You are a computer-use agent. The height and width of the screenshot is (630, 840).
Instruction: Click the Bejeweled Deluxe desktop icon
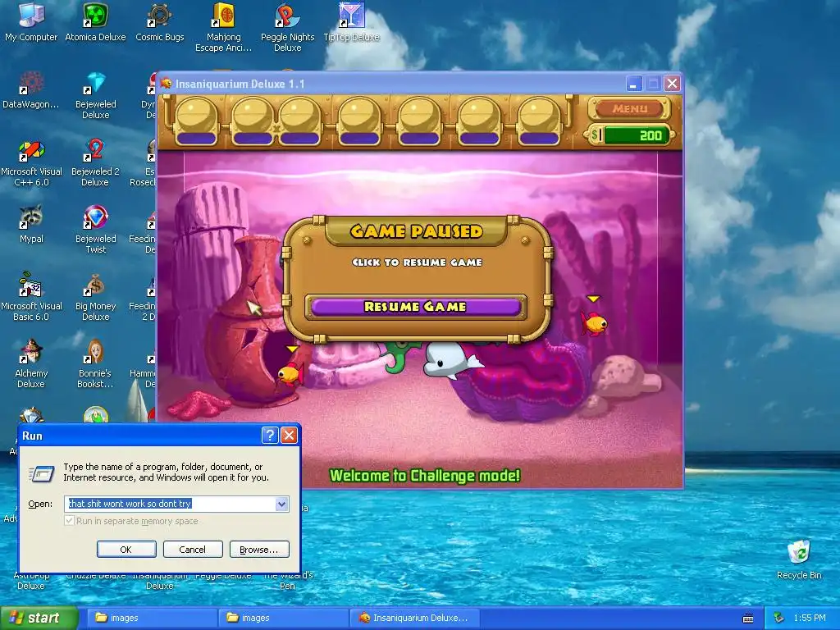click(x=95, y=95)
